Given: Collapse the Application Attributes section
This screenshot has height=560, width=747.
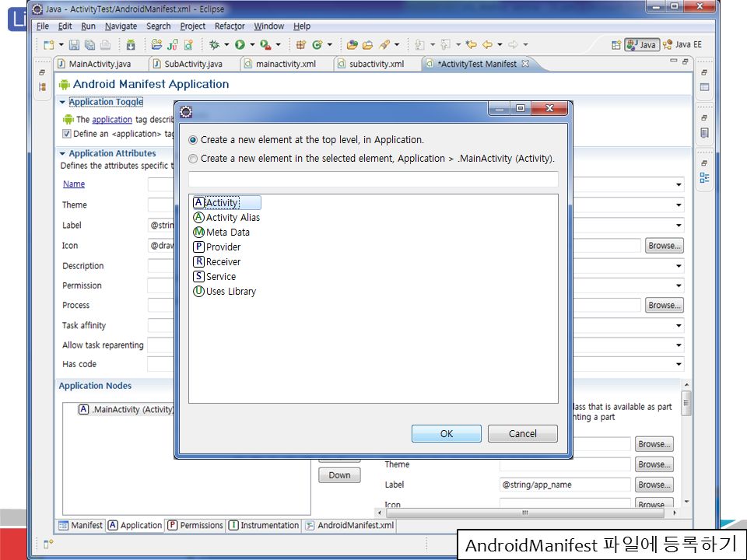Looking at the screenshot, I should 62,153.
